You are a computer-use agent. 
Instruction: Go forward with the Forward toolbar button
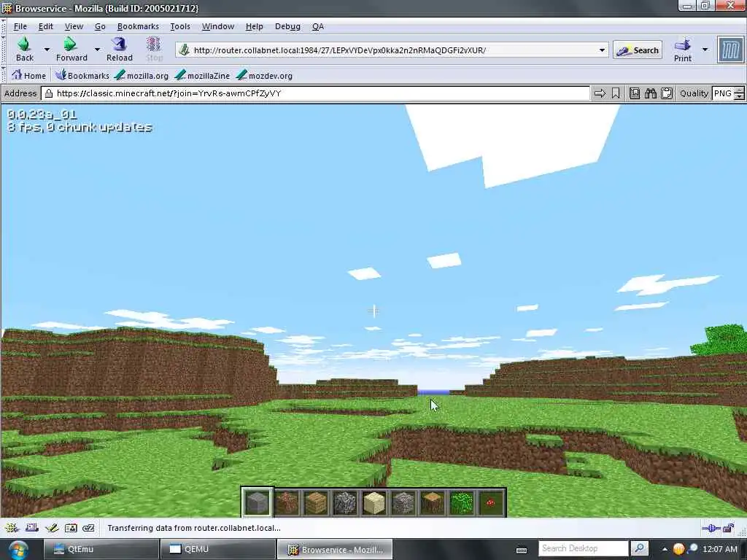71,50
